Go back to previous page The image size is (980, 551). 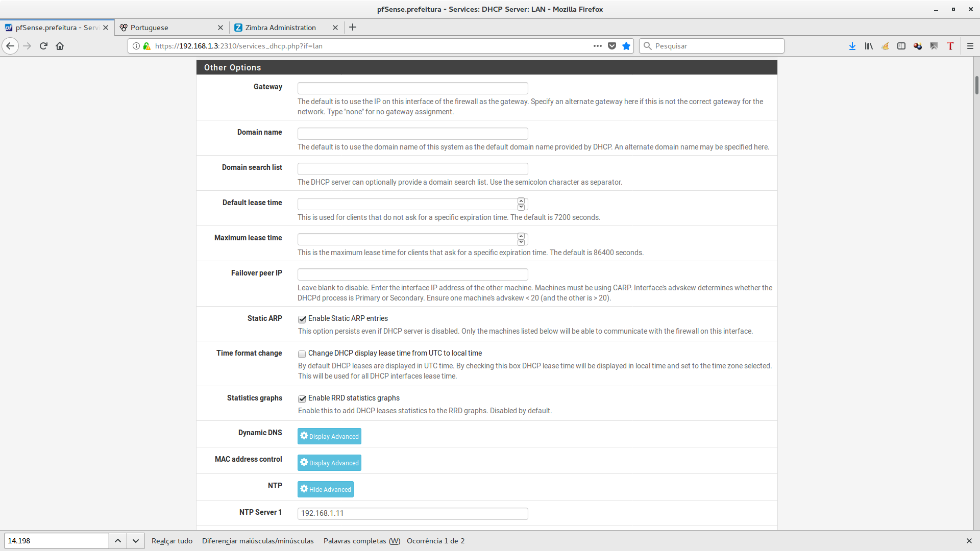(10, 46)
